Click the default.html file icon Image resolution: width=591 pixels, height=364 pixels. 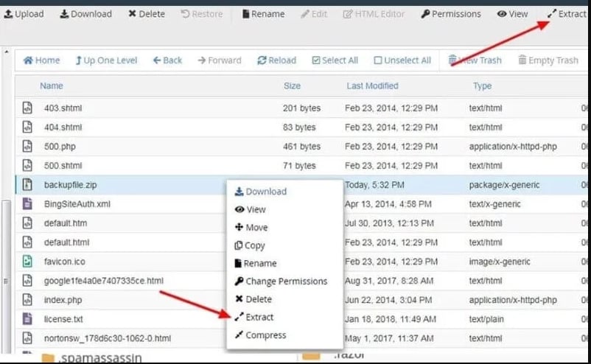click(27, 242)
